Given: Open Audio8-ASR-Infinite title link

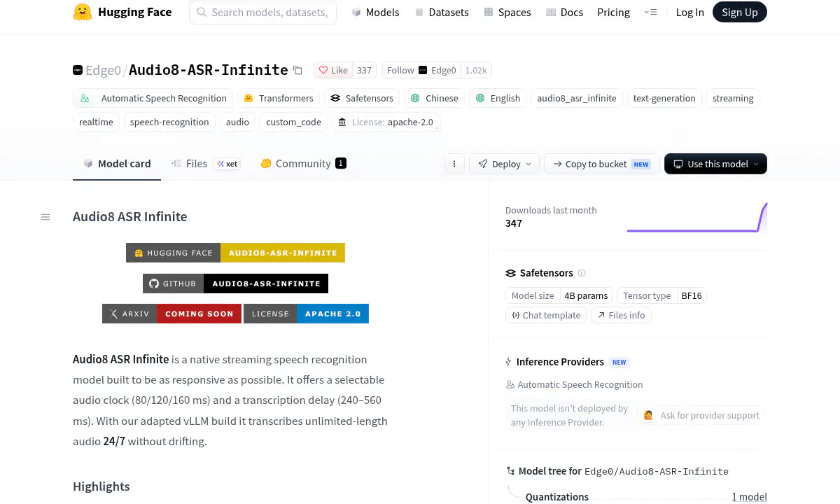Looking at the screenshot, I should (x=209, y=70).
